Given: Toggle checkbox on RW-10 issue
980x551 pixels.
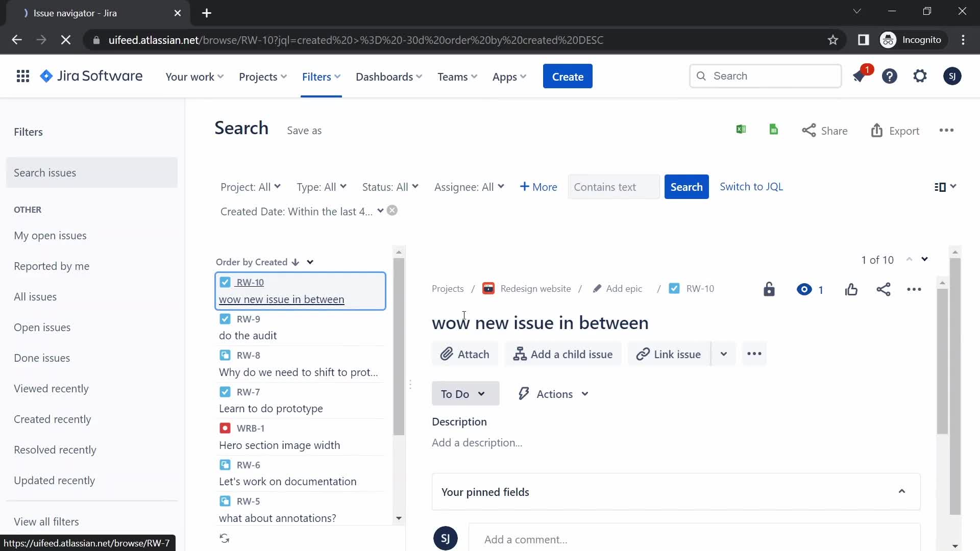Looking at the screenshot, I should pos(224,282).
